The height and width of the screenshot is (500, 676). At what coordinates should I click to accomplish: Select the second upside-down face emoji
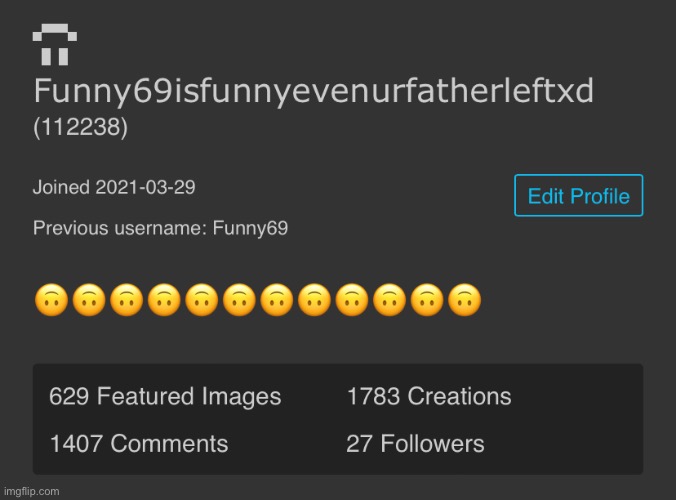[89, 300]
